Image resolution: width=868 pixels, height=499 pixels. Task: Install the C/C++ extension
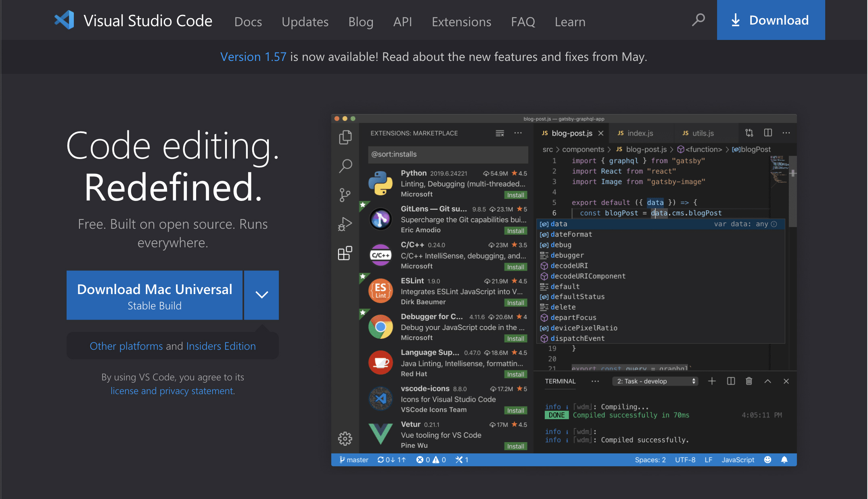(x=516, y=267)
